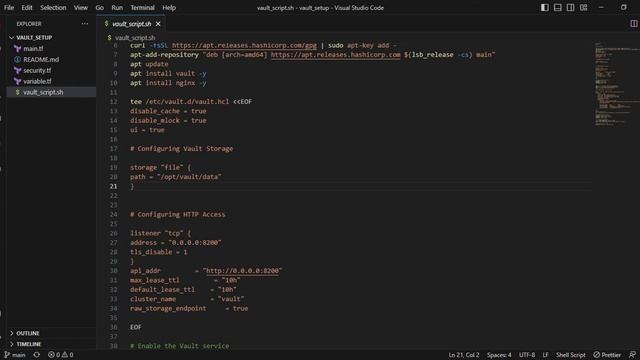Open customize layout icon

584,7
